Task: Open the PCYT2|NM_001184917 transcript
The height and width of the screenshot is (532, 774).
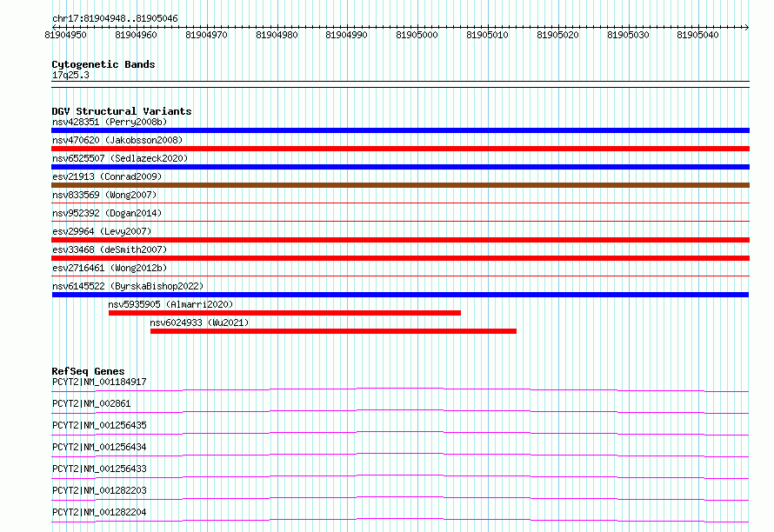Action: (99, 382)
